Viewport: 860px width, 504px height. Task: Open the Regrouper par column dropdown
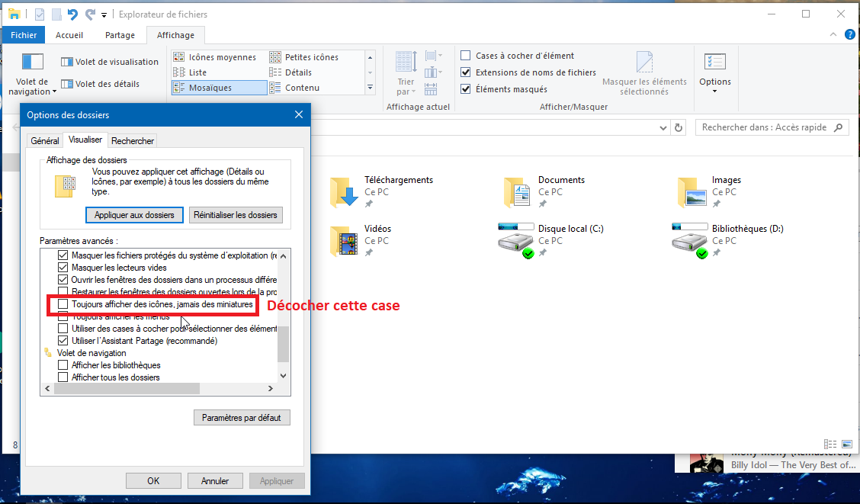coord(434,56)
